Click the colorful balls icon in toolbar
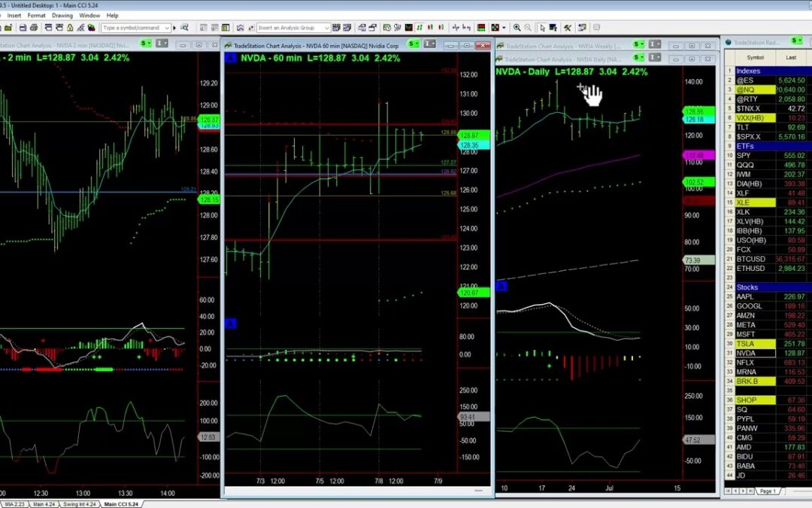The height and width of the screenshot is (508, 812). 91,28
